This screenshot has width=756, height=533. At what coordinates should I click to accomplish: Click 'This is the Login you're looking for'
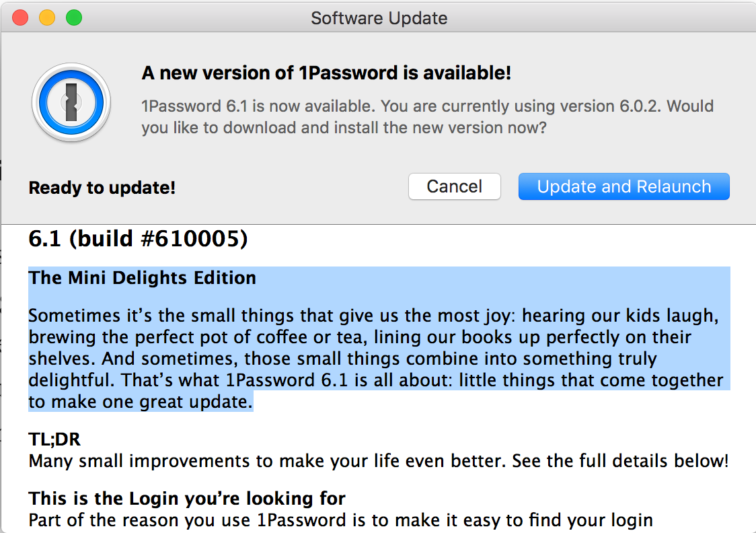(187, 499)
